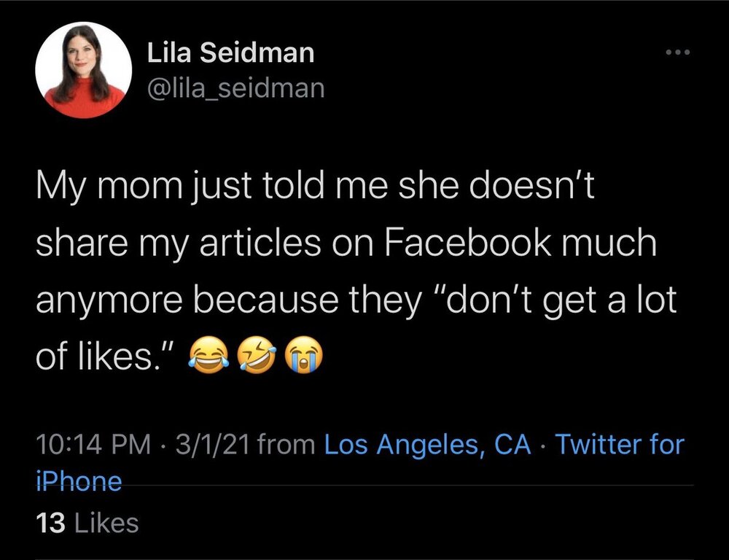Open the three-dot more options menu
This screenshot has height=560, width=729.
pos(676,53)
